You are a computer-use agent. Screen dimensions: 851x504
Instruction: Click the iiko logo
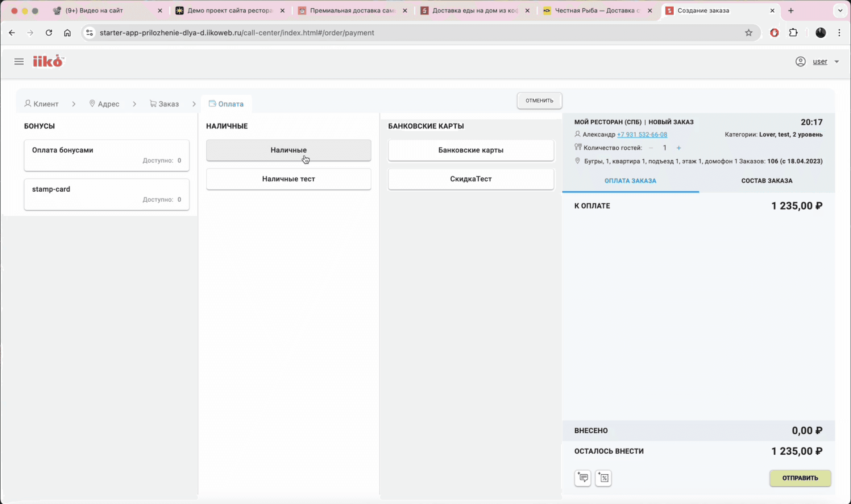coord(48,61)
